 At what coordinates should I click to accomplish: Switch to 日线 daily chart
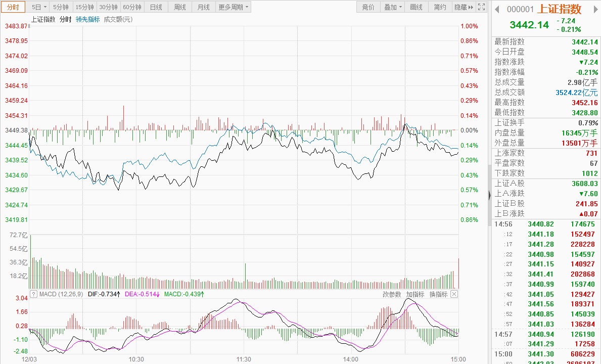pos(156,7)
